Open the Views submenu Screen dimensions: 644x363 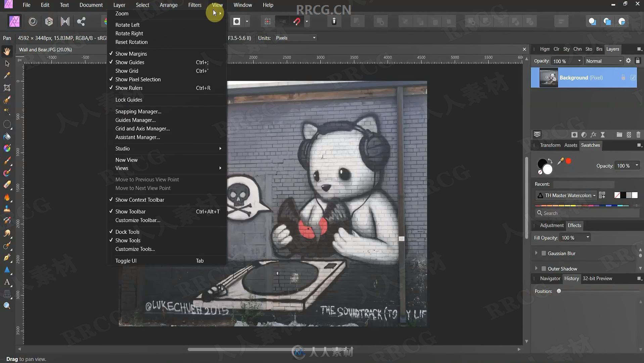tap(167, 168)
